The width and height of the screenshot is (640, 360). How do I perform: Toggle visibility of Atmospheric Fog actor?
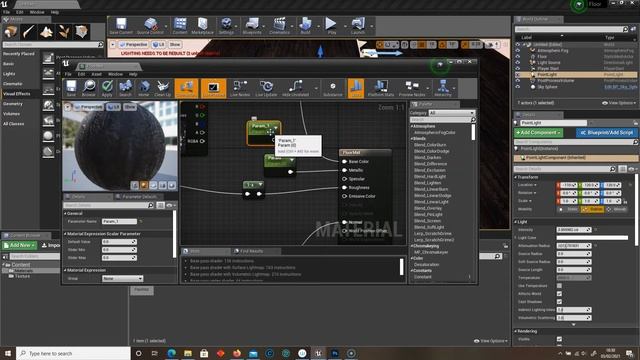518,51
